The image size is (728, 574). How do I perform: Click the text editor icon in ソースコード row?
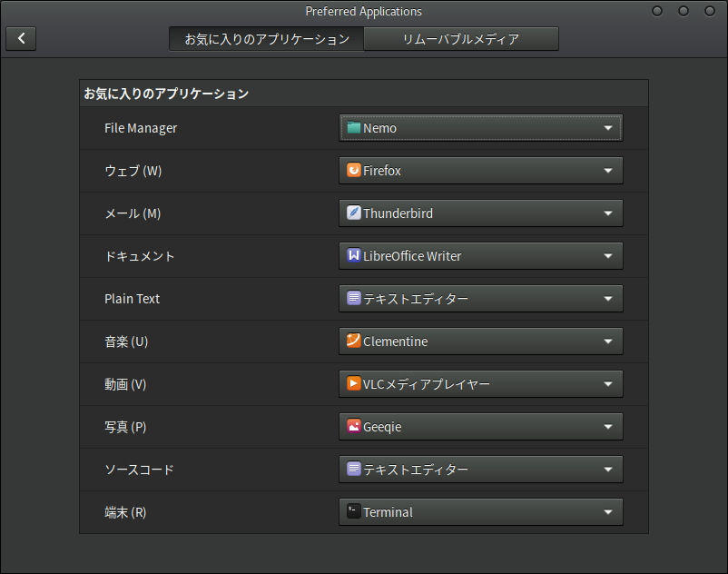pyautogui.click(x=354, y=469)
